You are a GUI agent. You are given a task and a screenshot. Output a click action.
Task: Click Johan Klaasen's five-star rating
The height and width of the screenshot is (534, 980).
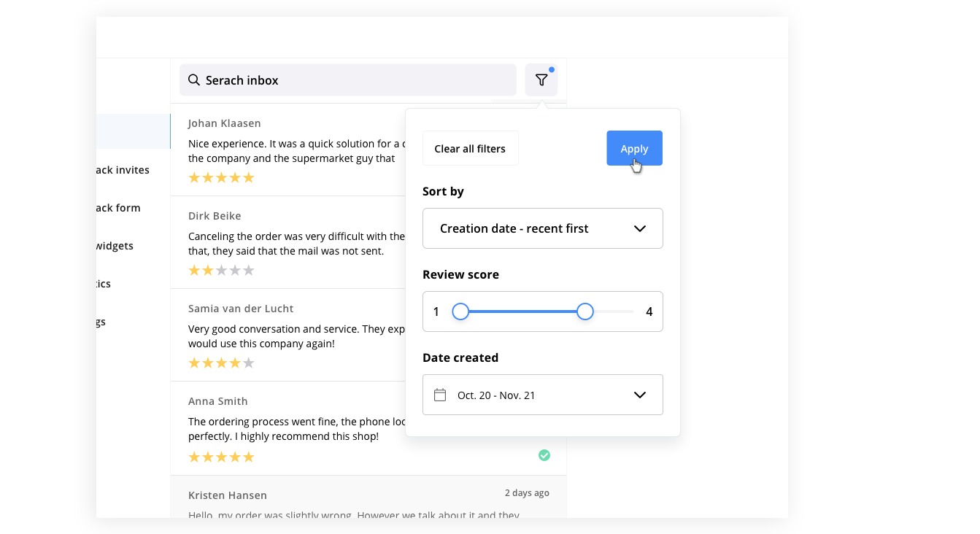pyautogui.click(x=221, y=177)
